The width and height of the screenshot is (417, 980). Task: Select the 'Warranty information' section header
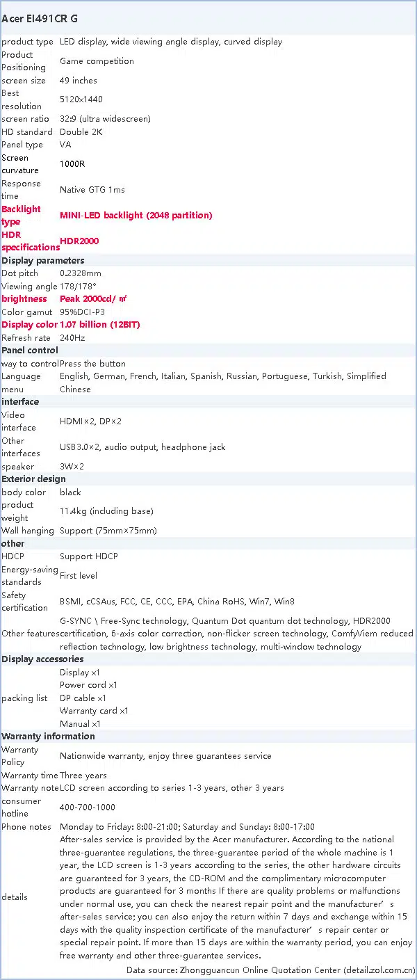click(x=48, y=737)
